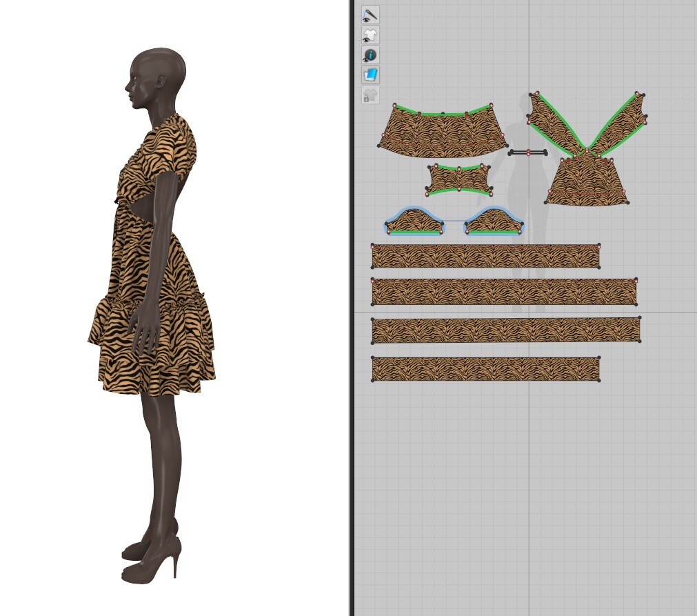
Task: Select the longest skirt ruffle strip
Action: click(507, 330)
